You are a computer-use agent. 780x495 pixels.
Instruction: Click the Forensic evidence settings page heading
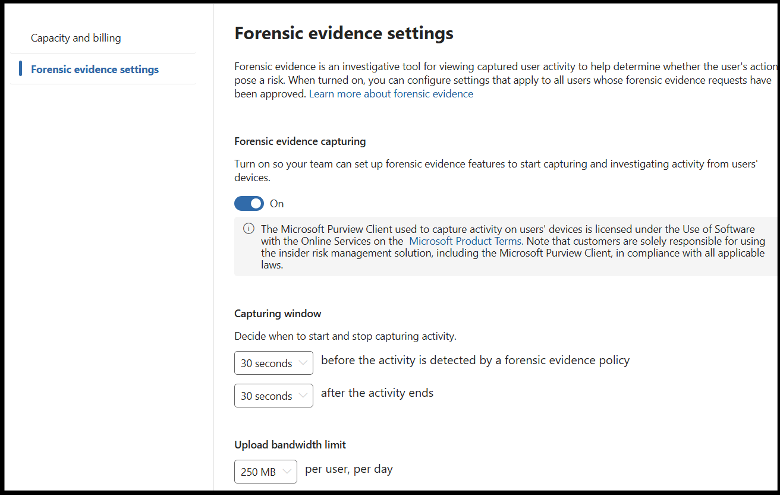point(344,33)
